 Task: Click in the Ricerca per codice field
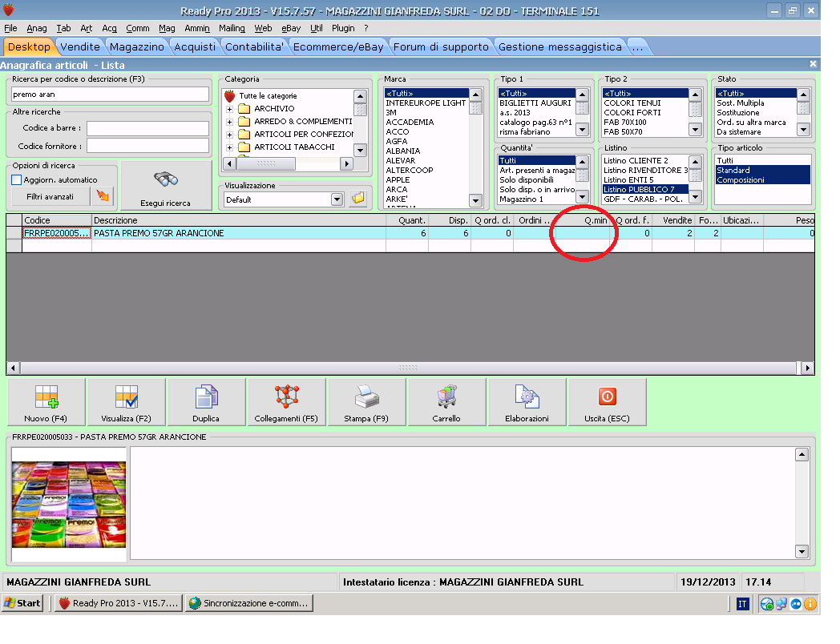click(x=110, y=95)
